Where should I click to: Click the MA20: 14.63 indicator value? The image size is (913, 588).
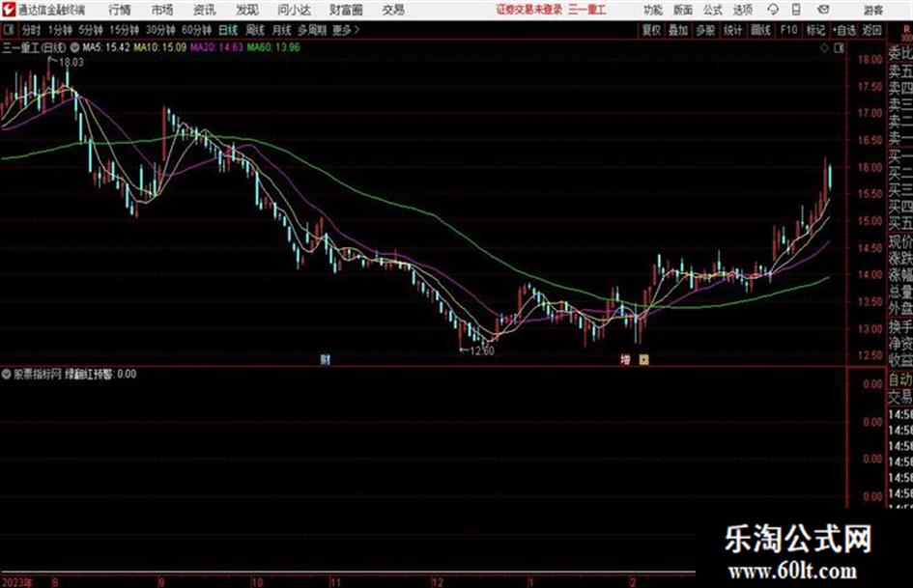(216, 47)
